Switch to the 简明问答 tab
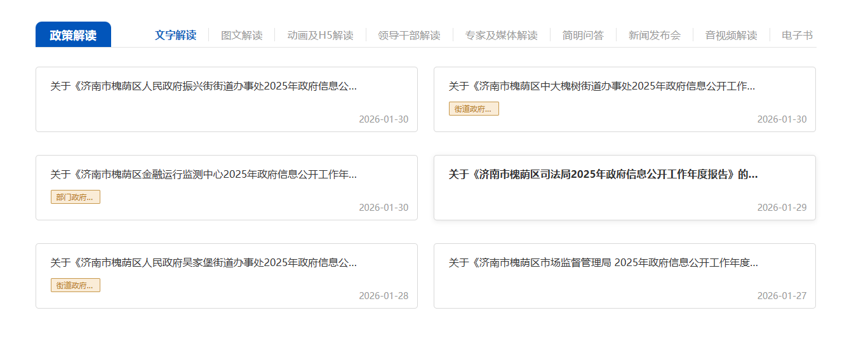868x348 pixels. (583, 35)
